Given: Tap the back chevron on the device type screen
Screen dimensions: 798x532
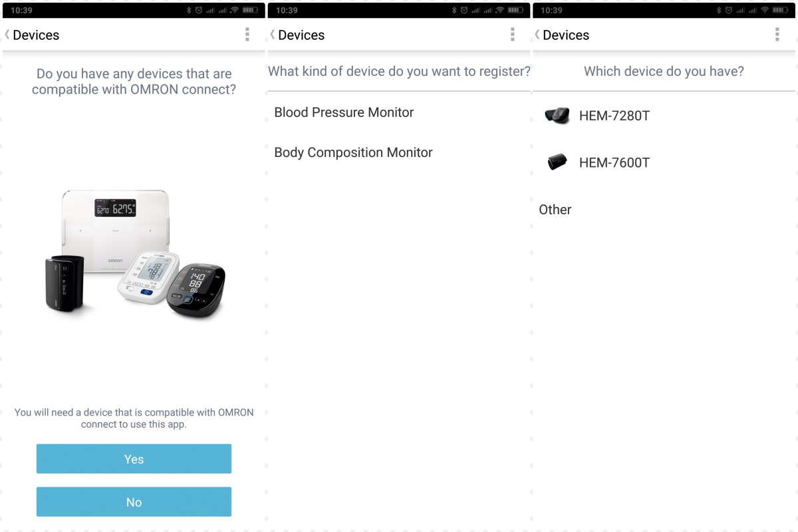Looking at the screenshot, I should pyautogui.click(x=273, y=35).
